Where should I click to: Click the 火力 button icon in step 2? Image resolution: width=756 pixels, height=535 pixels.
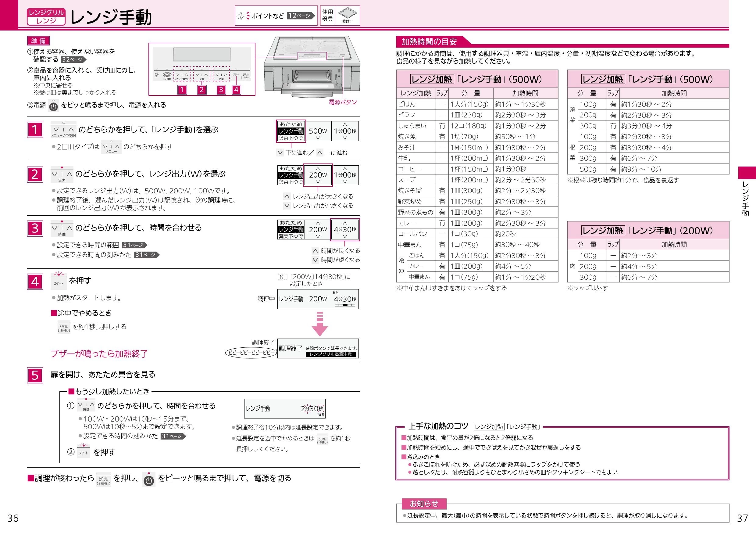coord(62,174)
